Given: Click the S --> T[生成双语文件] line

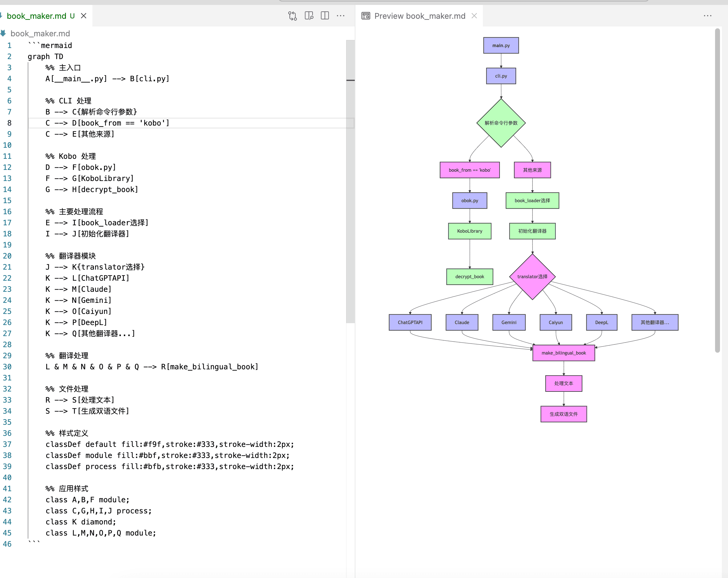Looking at the screenshot, I should (87, 411).
